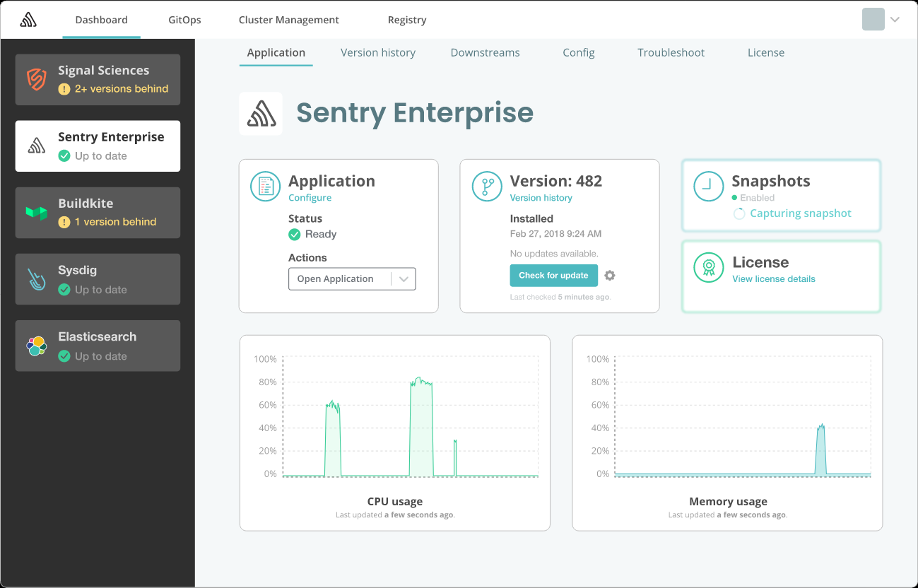The width and height of the screenshot is (918, 588).
Task: Click the License ribbon icon
Action: (x=708, y=268)
